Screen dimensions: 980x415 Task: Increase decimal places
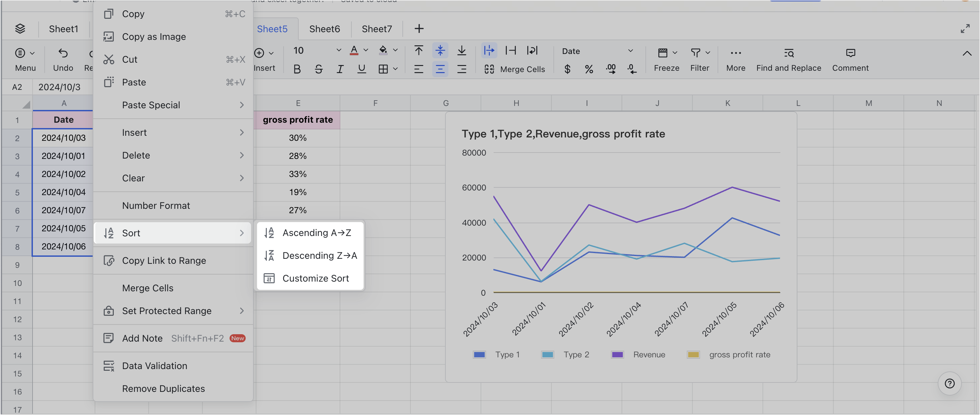611,69
